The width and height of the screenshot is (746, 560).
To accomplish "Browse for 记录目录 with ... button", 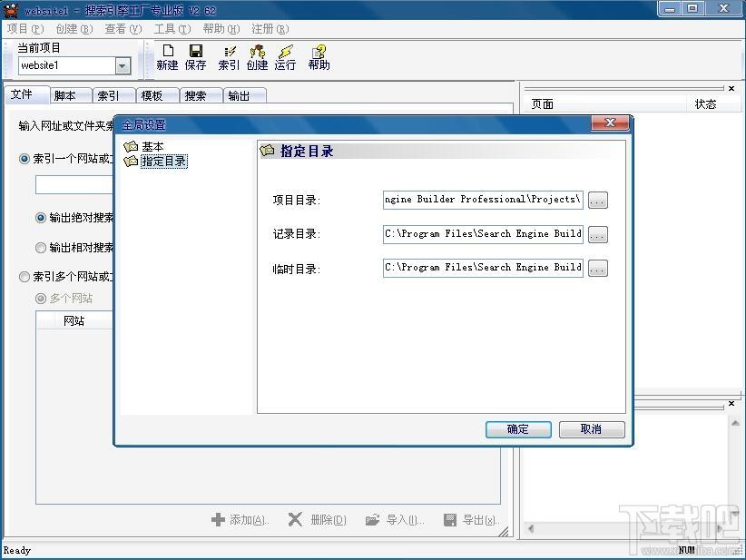I will 597,234.
